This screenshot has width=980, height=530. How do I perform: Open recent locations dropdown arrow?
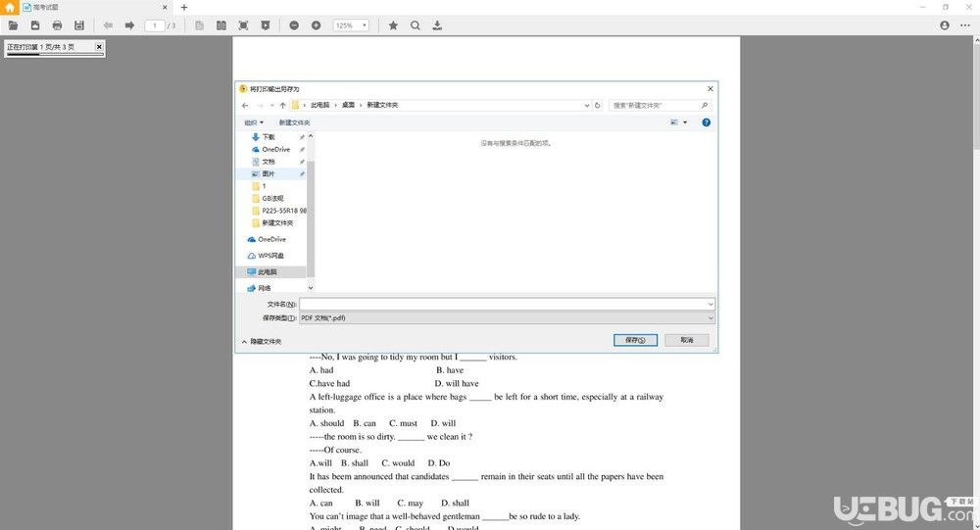(x=271, y=105)
